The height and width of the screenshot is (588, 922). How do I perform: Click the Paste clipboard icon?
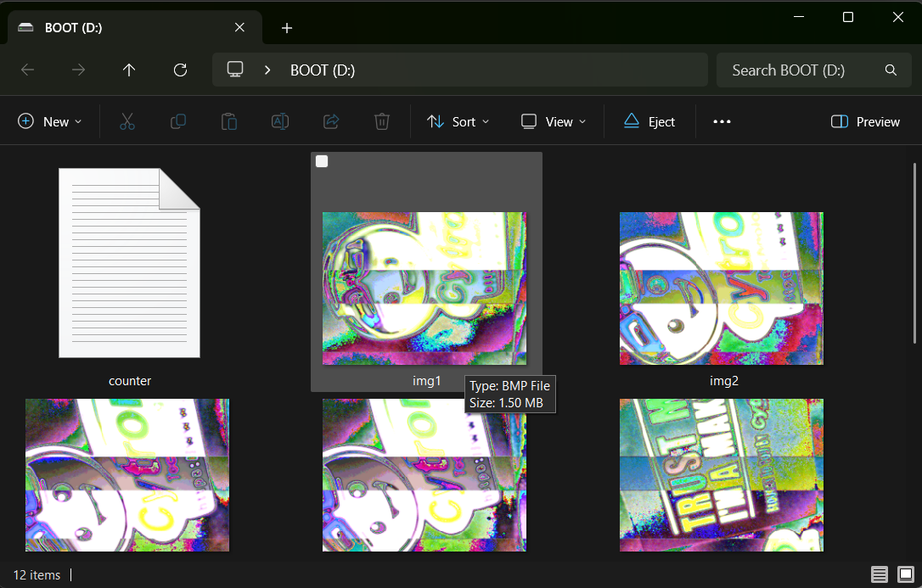[x=228, y=121]
